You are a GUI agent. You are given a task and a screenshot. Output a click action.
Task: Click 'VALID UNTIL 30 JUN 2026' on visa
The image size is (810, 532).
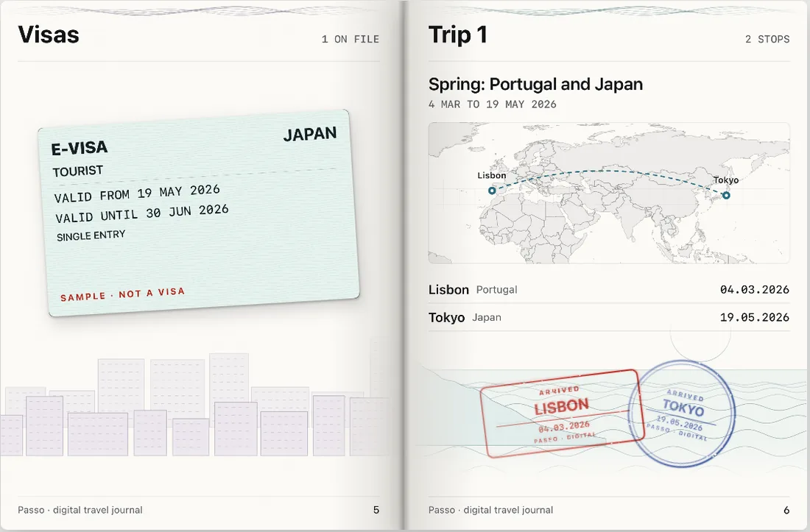[142, 213]
